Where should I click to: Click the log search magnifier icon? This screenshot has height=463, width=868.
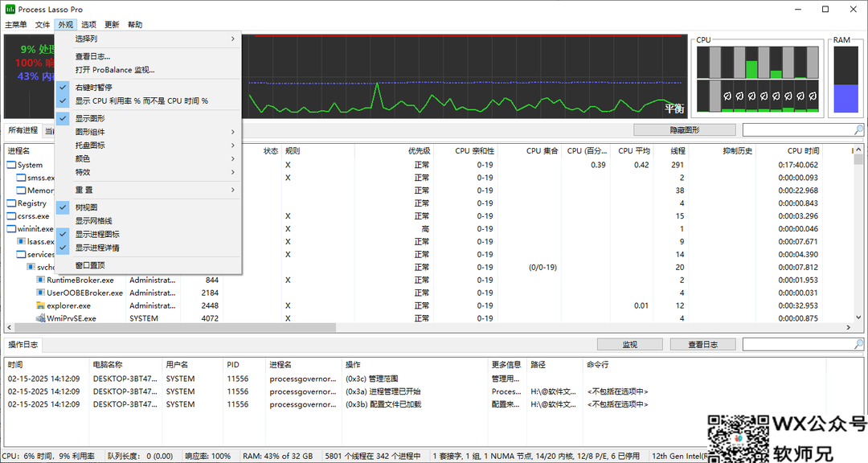pos(858,345)
